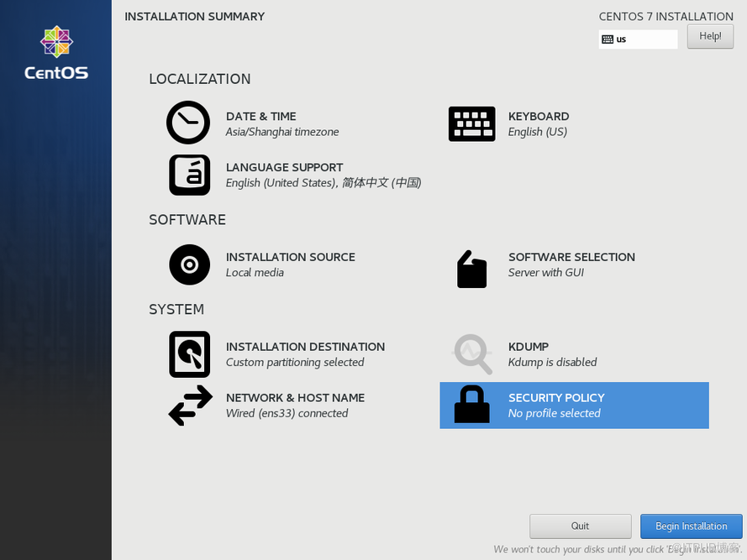Click the clock icon for Date & Time
Screen dimensions: 747x560
(188, 123)
